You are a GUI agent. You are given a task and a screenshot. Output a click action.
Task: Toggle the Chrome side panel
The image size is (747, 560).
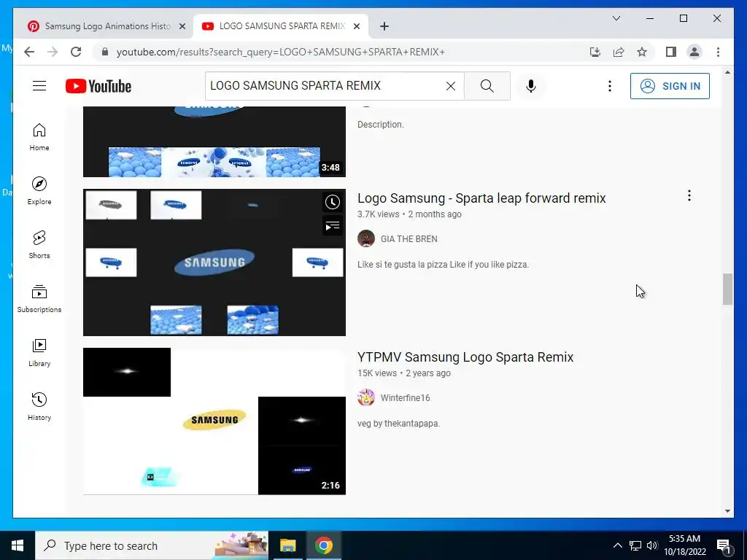click(x=671, y=52)
